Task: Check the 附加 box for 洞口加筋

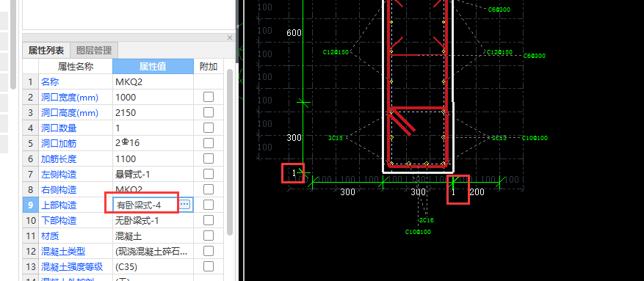Action: (x=209, y=143)
